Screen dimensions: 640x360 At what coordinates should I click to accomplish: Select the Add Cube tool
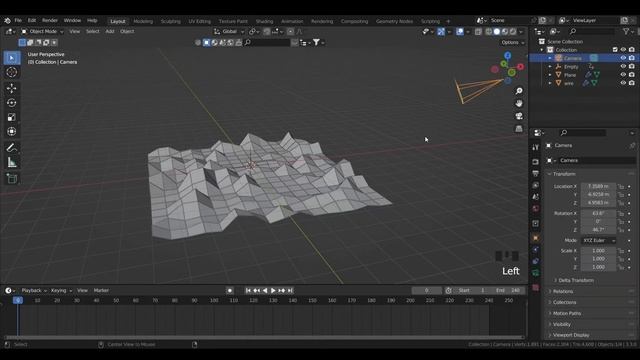click(x=11, y=179)
